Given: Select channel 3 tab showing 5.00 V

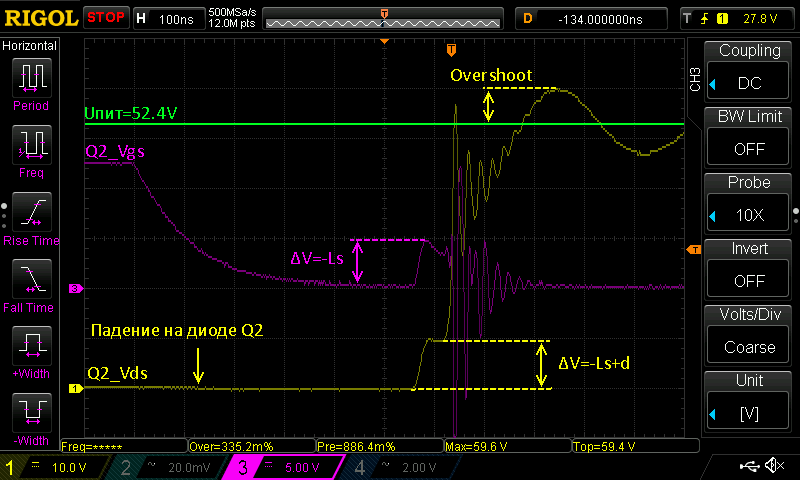Looking at the screenshot, I should click(282, 467).
